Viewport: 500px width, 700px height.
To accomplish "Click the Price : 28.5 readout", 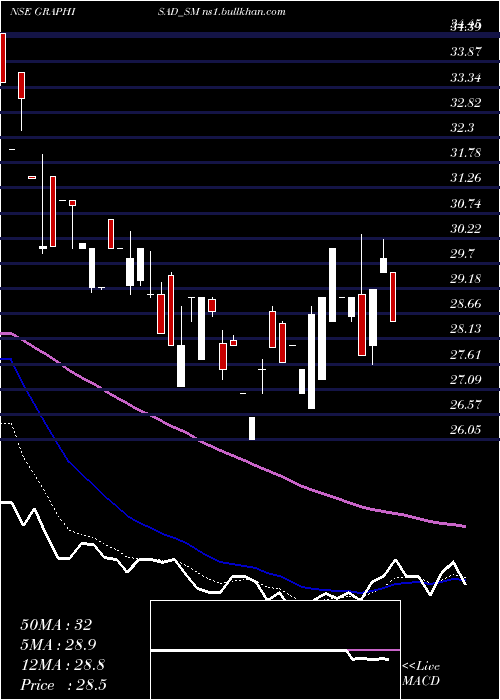I will coord(63,685).
